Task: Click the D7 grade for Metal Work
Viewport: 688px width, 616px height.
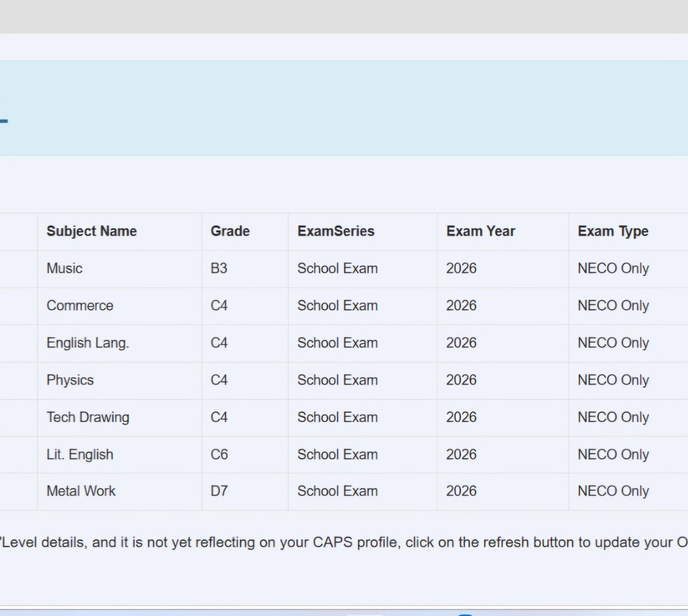Action: (x=219, y=491)
